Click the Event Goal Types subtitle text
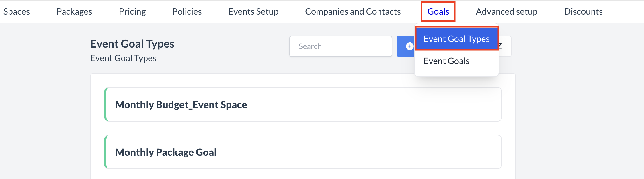 point(123,58)
